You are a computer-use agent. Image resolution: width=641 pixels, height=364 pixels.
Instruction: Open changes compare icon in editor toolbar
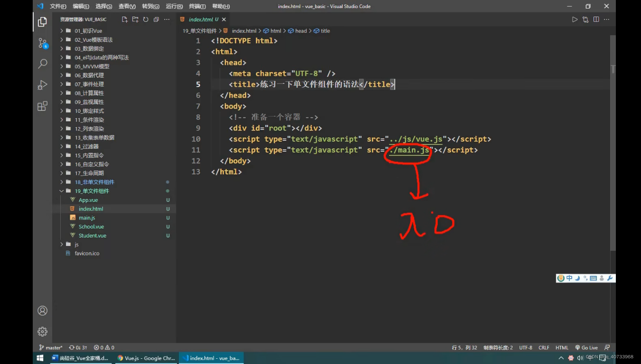[x=585, y=19]
